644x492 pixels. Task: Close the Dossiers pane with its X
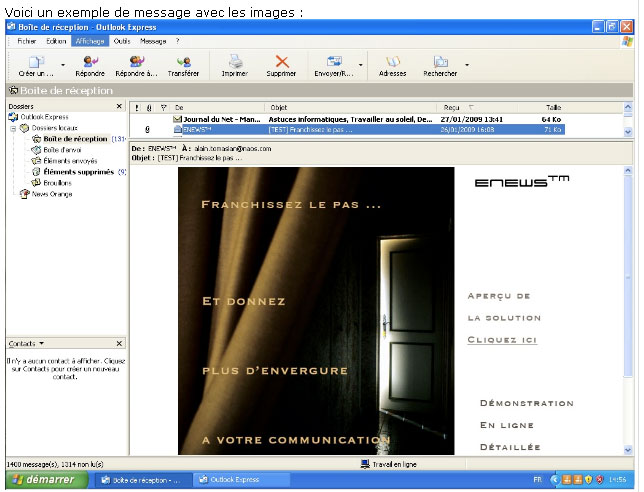(x=119, y=106)
